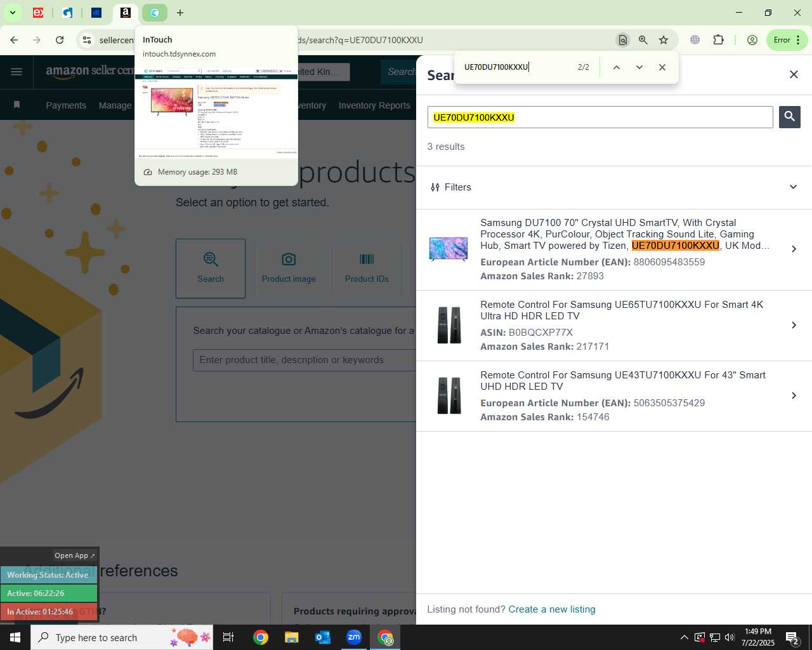Open the Windows Start menu
The height and width of the screenshot is (650, 812).
(x=15, y=637)
